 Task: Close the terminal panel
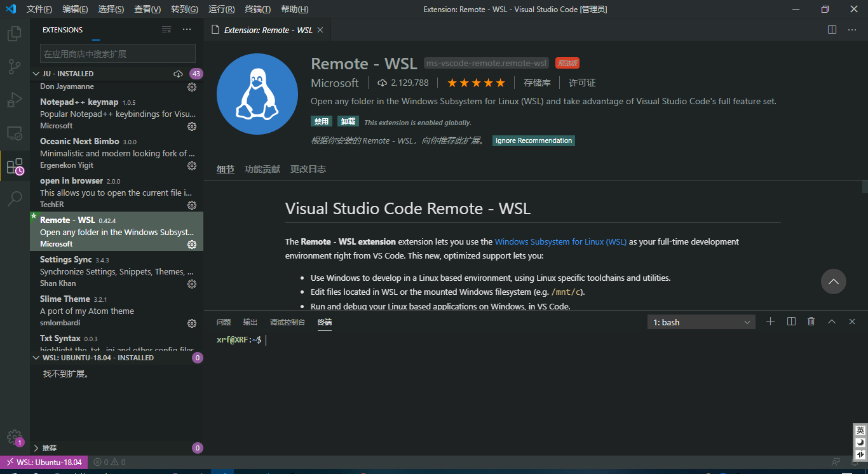click(x=852, y=322)
